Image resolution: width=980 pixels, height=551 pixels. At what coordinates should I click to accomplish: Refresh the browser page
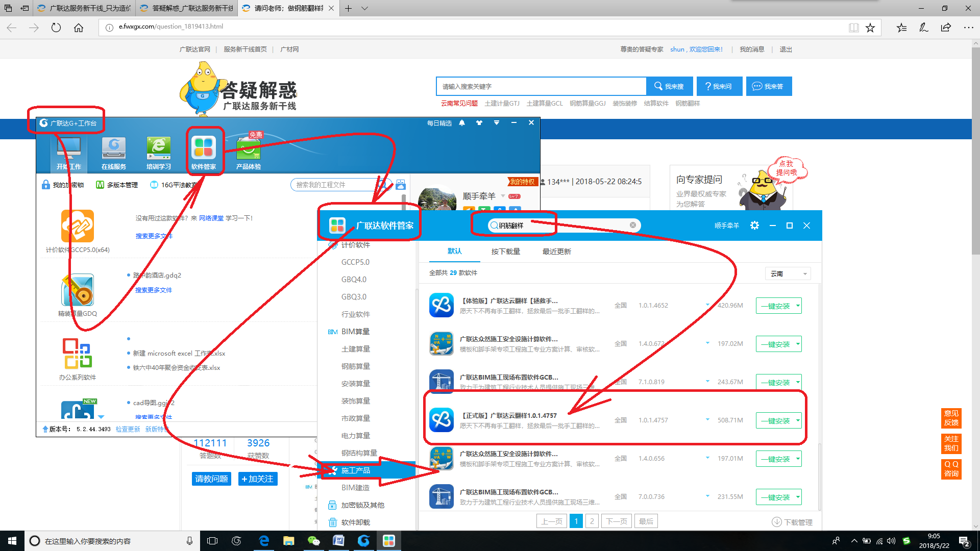[56, 28]
